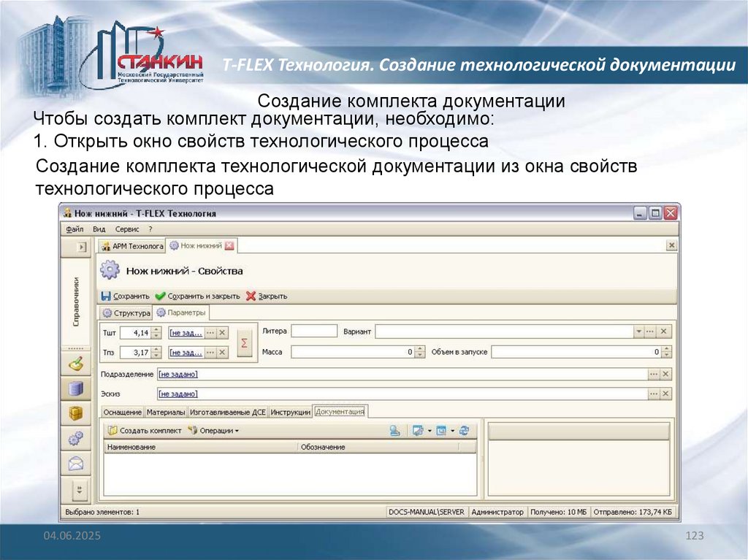Open the Материалы tab
Screen dimensions: 748x560
(x=166, y=412)
